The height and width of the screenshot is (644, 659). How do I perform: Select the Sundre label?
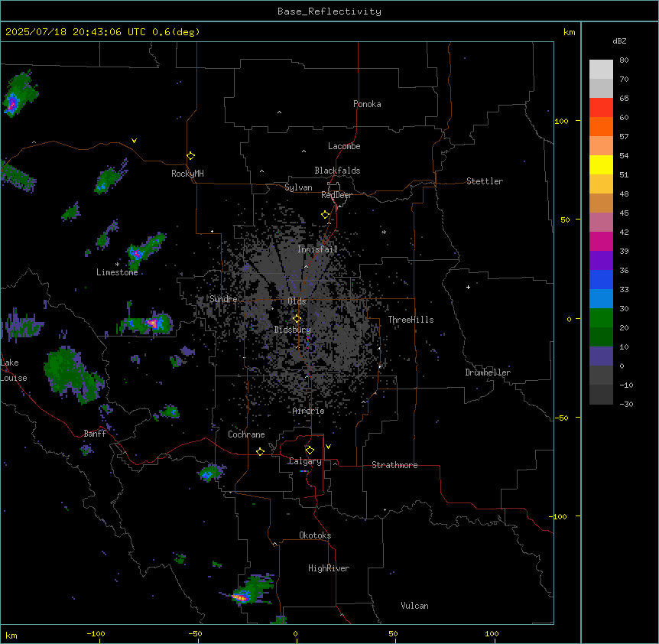pos(223,299)
